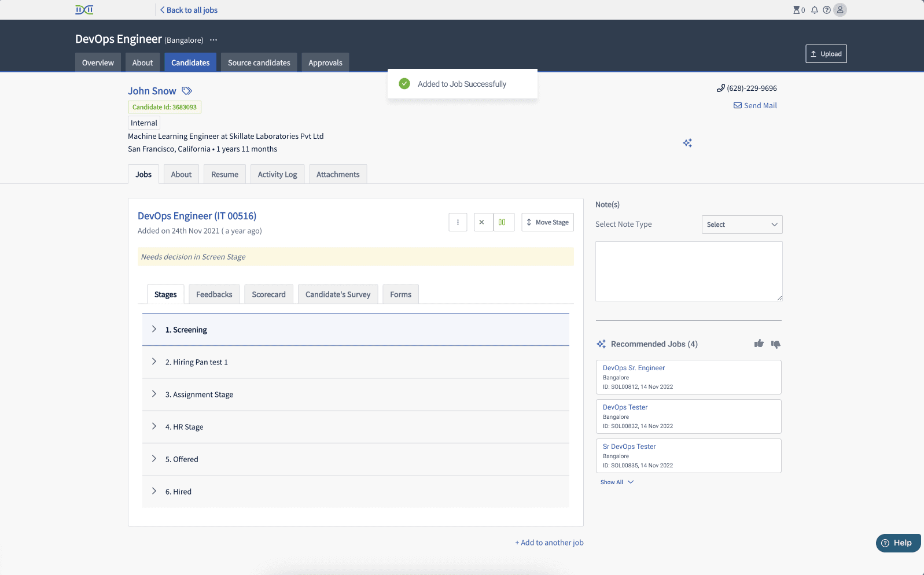Click the Internal source tag

(x=144, y=123)
